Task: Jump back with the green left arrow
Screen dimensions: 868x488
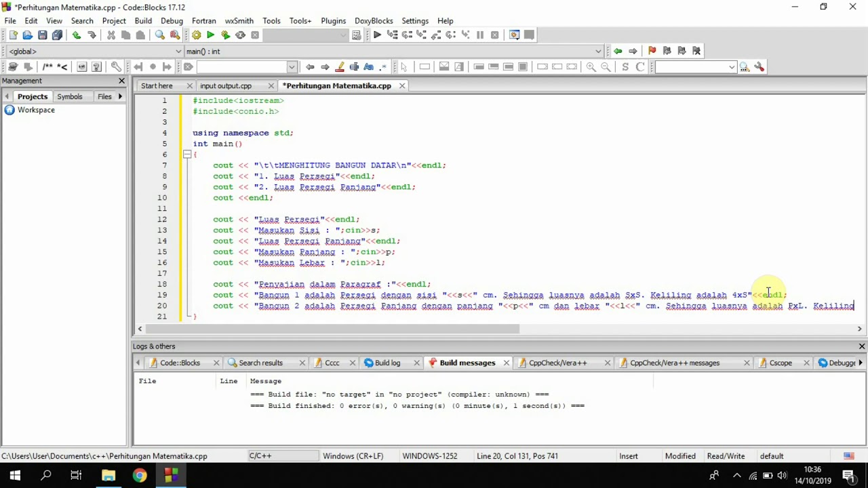Action: tap(618, 51)
